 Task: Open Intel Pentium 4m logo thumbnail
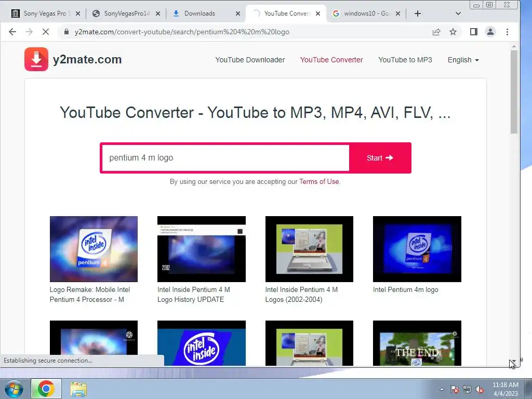click(x=417, y=249)
